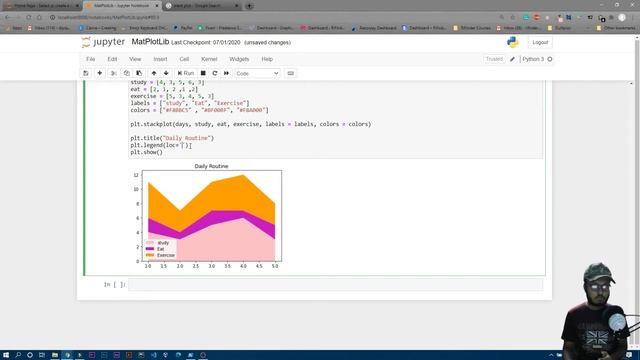The image size is (640, 360).
Task: Place cursor in plt.legend line
Action: pos(161,145)
